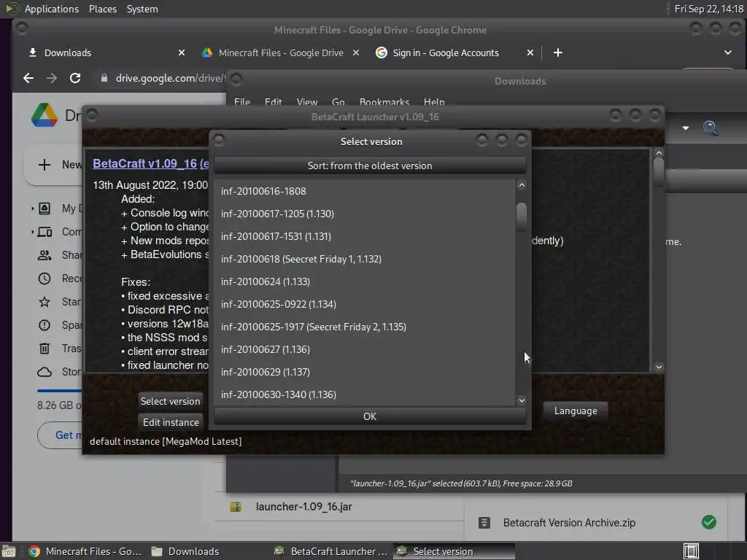Open Chrome tab search chevron
The height and width of the screenshot is (560, 747).
tap(728, 52)
